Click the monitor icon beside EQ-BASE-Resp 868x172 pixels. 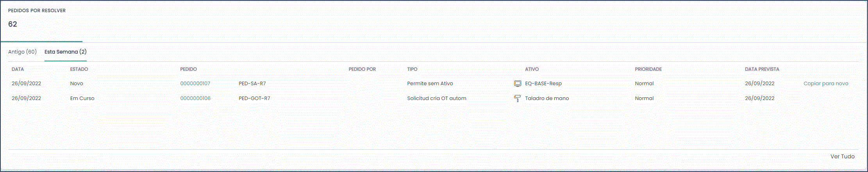(518, 83)
